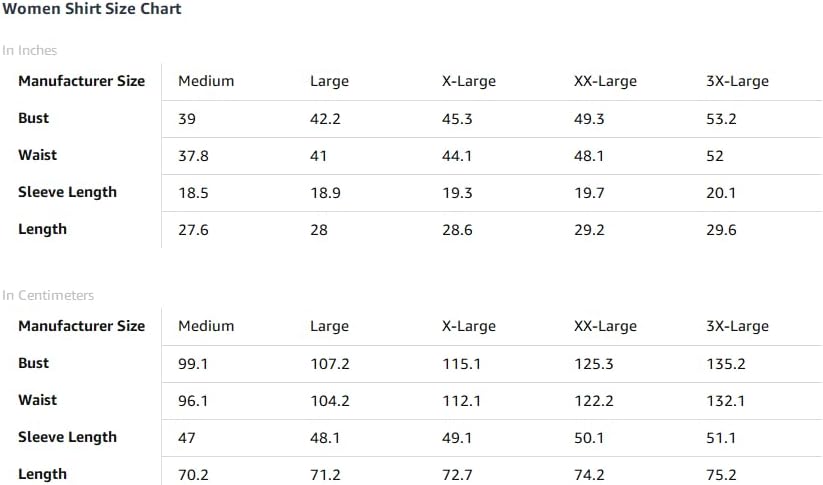This screenshot has width=823, height=485.
Task: Click the Women Shirt Size Chart heading
Action: coord(92,9)
